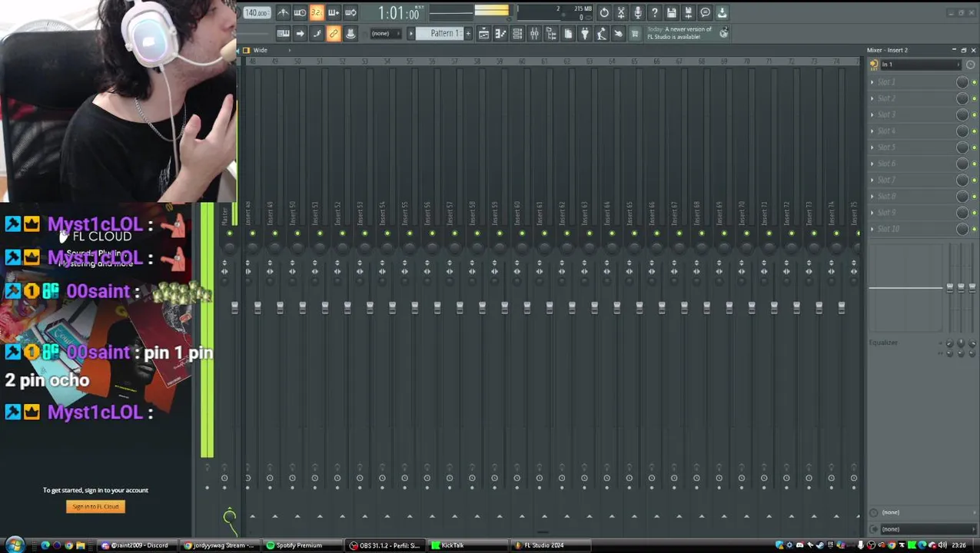980x553 pixels.
Task: Open the chat bubble icon in top toolbar
Action: 706,12
